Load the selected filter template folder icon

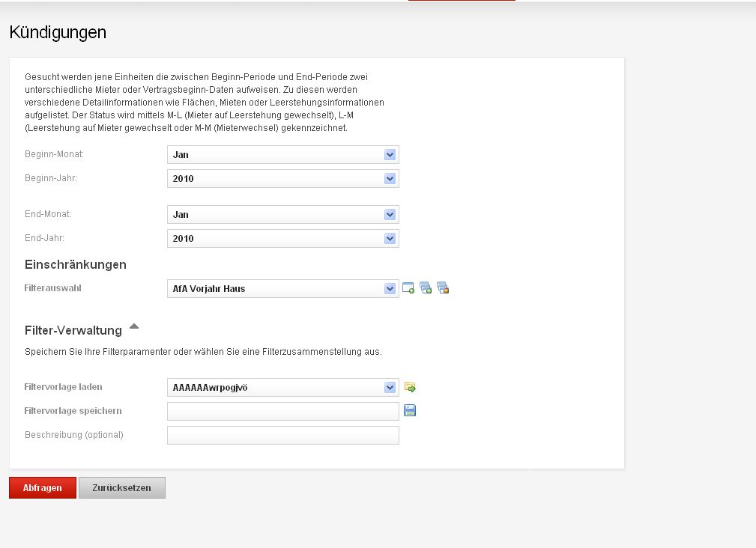(410, 387)
